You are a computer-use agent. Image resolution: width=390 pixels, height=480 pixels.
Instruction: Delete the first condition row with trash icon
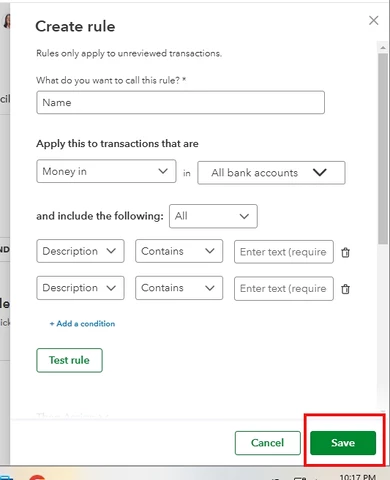pyautogui.click(x=345, y=253)
